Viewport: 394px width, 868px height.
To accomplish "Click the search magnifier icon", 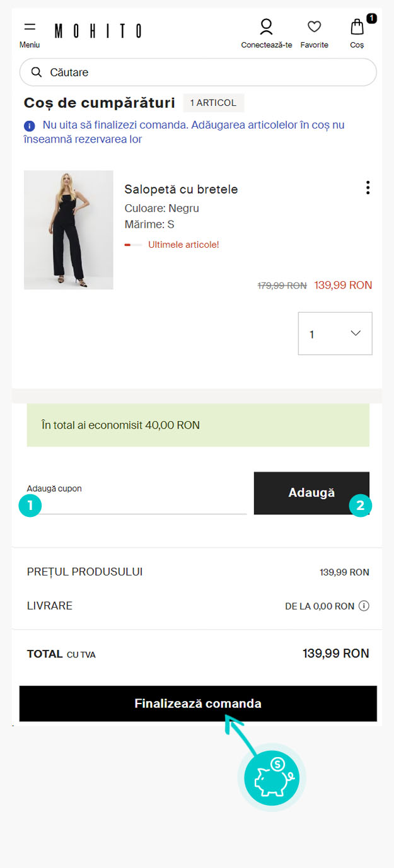I will [37, 72].
